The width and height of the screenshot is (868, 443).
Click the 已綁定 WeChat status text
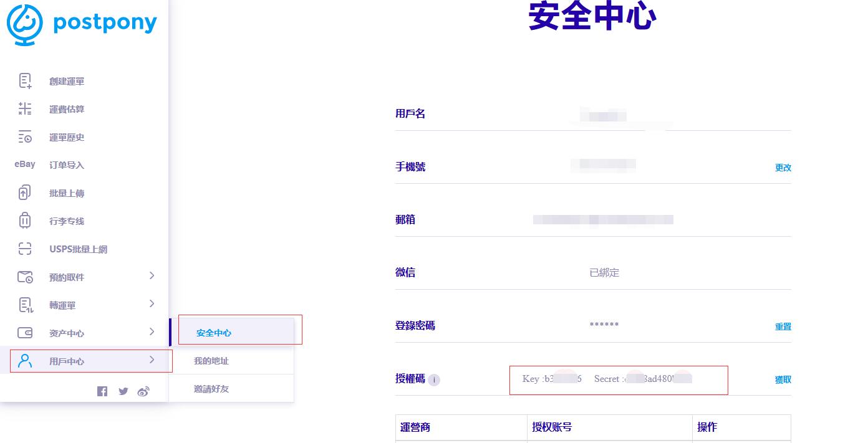[604, 273]
